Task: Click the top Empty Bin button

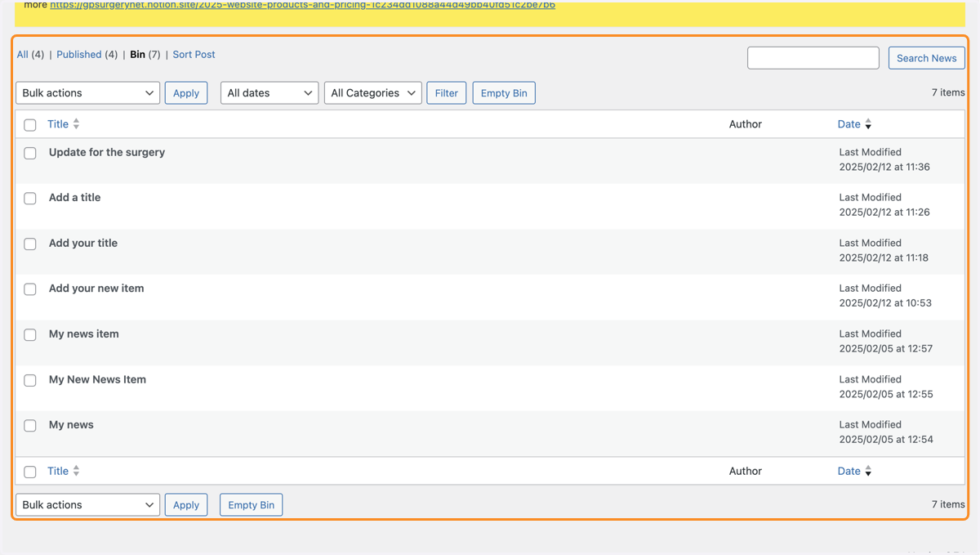Action: point(504,93)
